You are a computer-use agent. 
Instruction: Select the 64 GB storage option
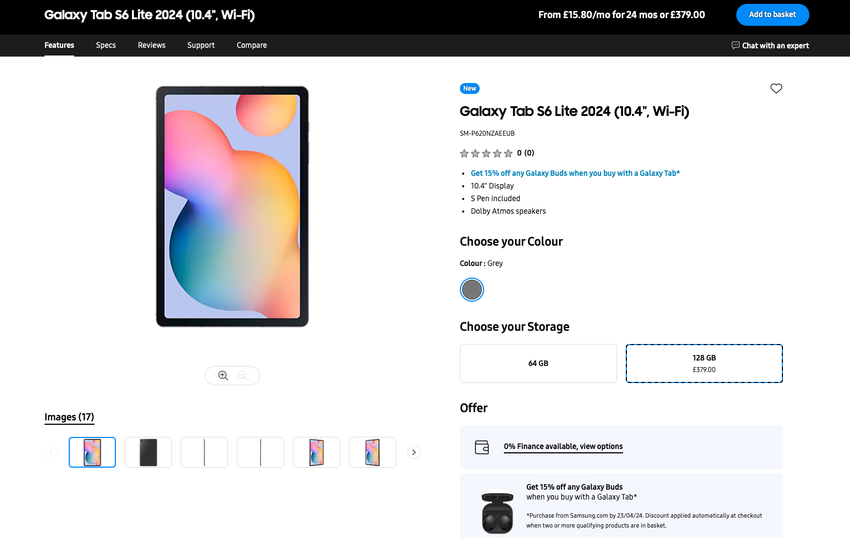click(x=538, y=363)
